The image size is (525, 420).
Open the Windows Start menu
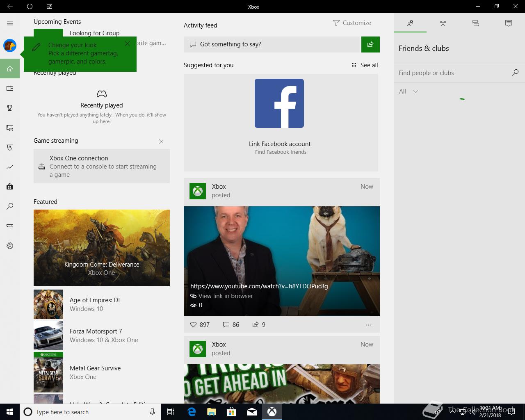pyautogui.click(x=10, y=412)
